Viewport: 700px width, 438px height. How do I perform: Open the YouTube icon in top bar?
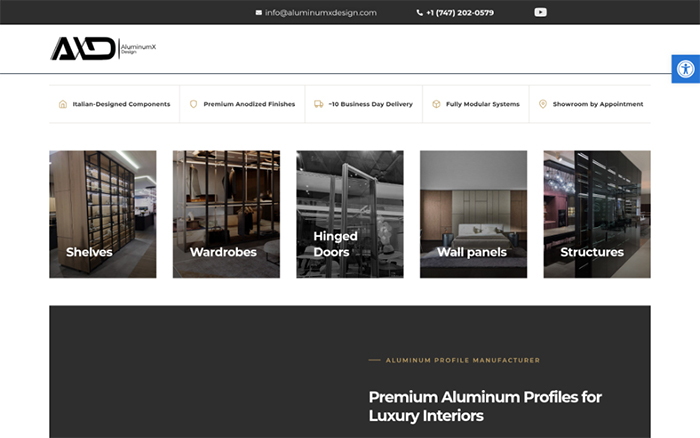[540, 13]
